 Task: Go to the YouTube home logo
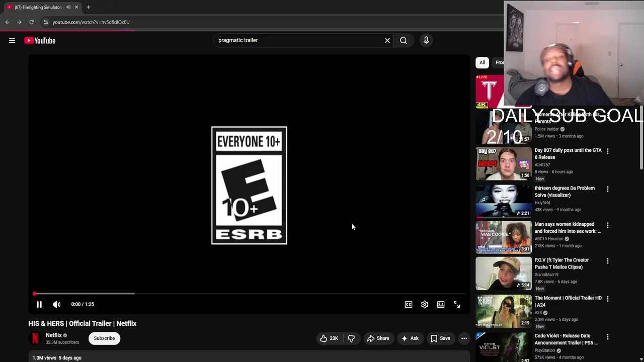[x=40, y=41]
